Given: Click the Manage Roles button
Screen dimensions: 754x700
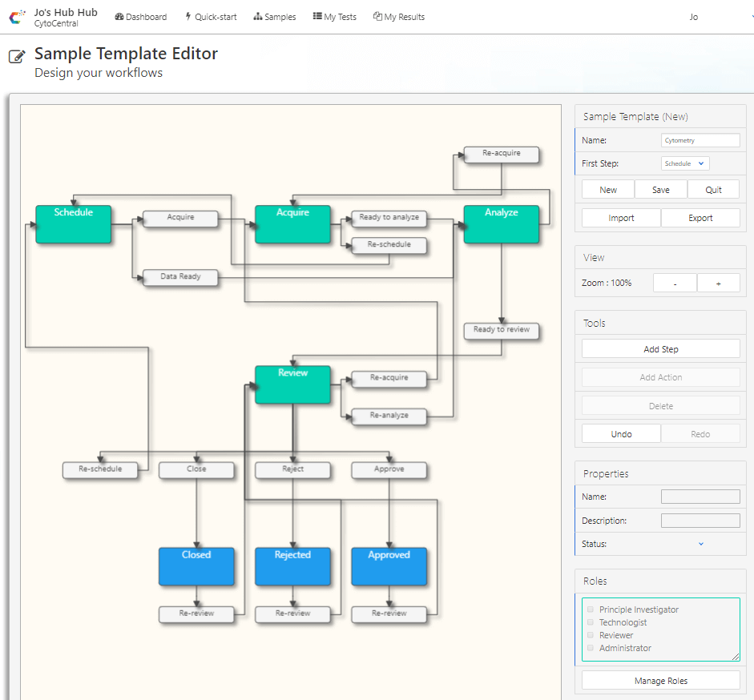Looking at the screenshot, I should point(661,681).
